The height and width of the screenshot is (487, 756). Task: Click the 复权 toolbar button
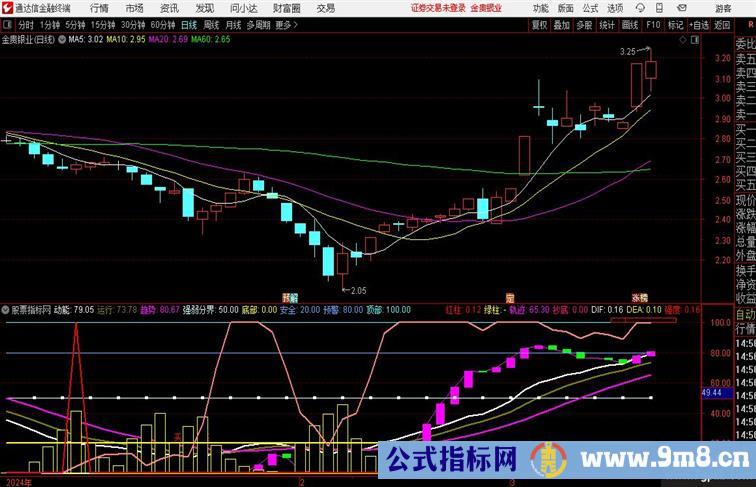539,25
